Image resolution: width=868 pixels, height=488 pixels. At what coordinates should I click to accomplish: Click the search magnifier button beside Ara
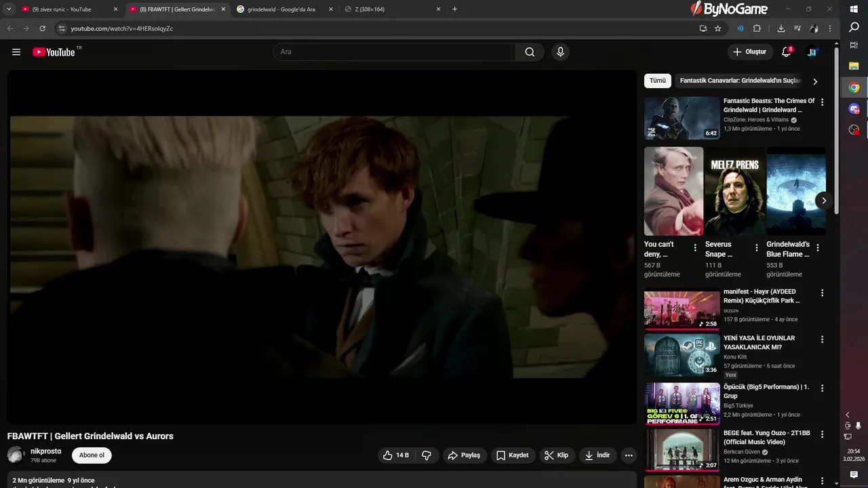(x=530, y=52)
